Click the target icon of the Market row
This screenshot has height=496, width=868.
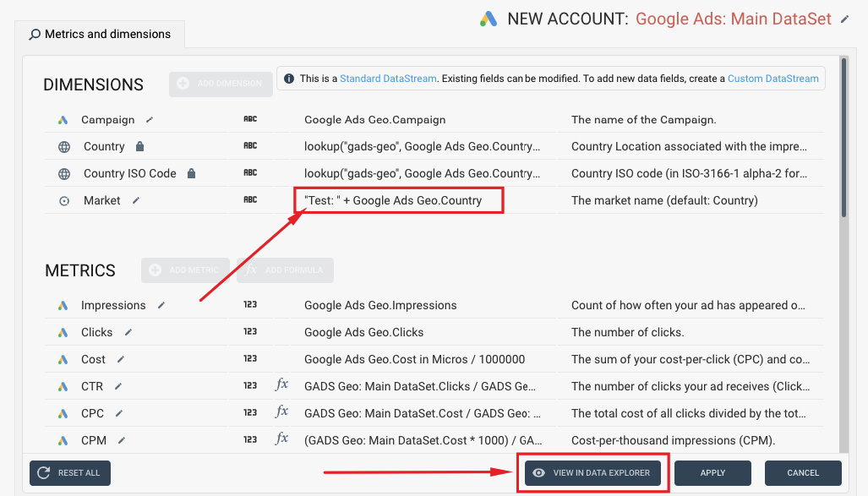64,201
